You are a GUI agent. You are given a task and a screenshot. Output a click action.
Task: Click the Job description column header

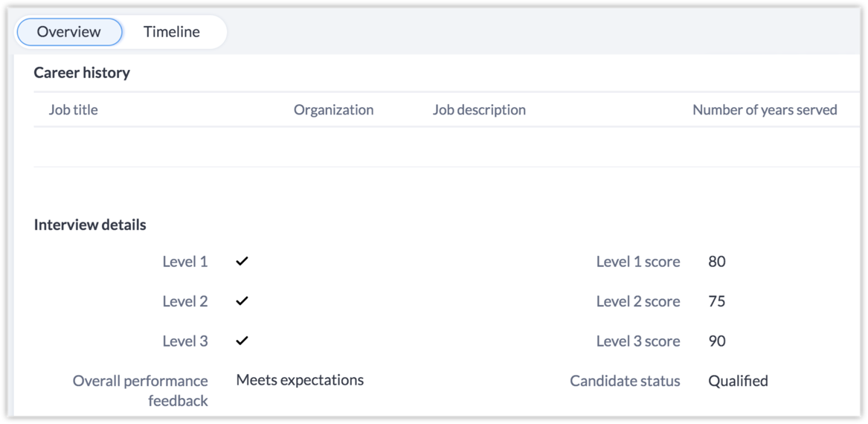(479, 110)
